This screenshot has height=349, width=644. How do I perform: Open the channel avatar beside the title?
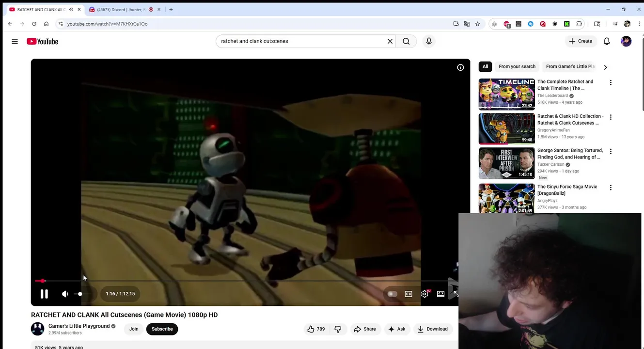pos(37,329)
